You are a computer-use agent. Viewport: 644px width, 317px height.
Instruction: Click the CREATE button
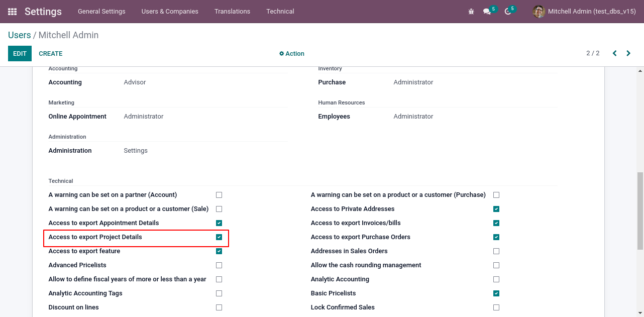(51, 54)
